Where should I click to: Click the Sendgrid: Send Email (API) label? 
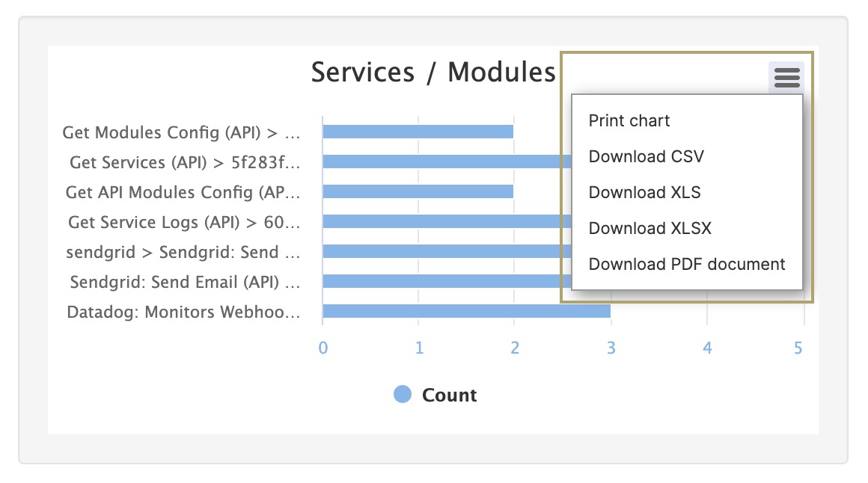point(185,282)
